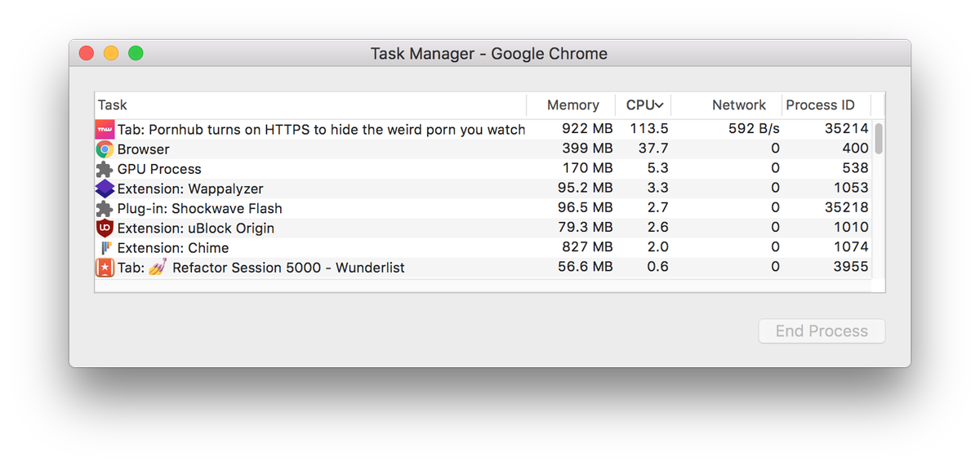Sort by the Memory column header
This screenshot has height=466, width=980.
572,104
